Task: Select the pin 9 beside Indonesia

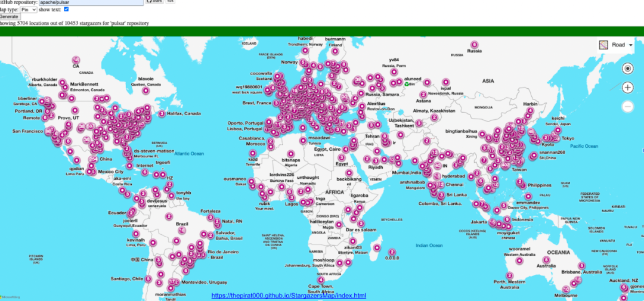Action: (x=507, y=219)
